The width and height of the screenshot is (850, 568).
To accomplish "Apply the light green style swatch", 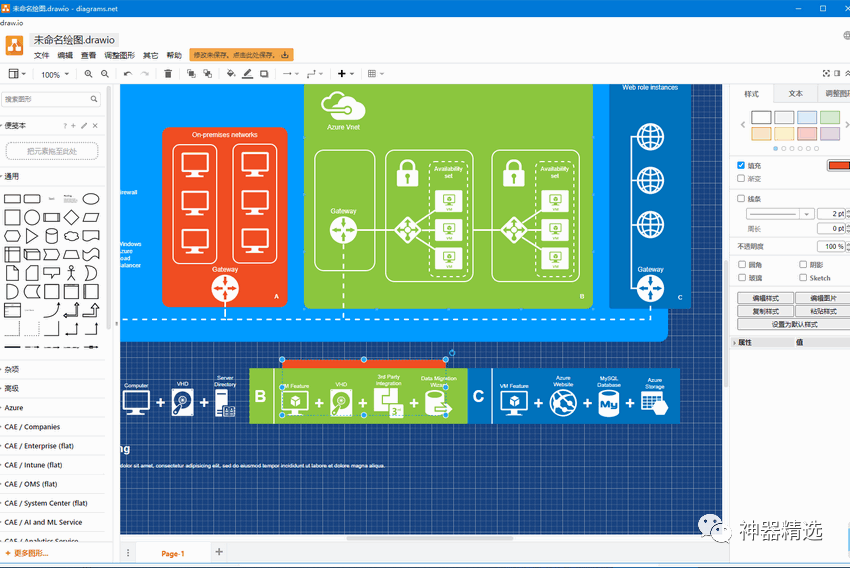I will 829,117.
